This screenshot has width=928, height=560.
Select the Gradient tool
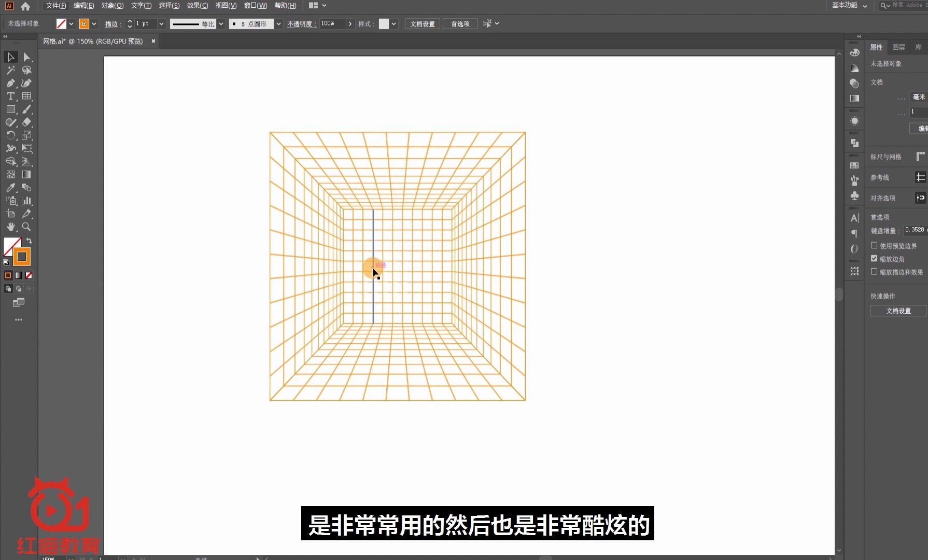click(x=26, y=175)
